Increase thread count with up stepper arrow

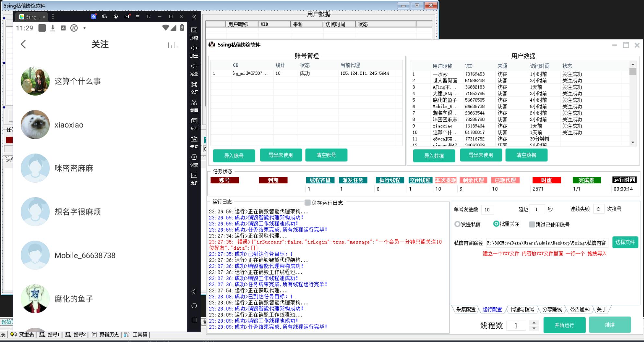[x=534, y=323]
